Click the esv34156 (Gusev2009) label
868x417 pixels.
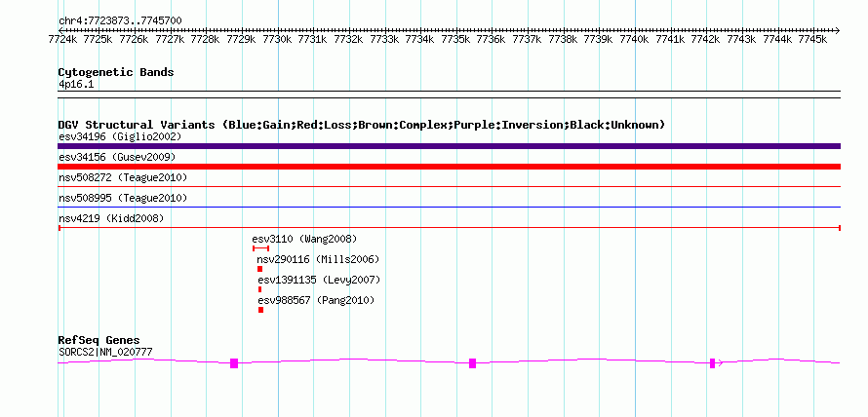[117, 157]
